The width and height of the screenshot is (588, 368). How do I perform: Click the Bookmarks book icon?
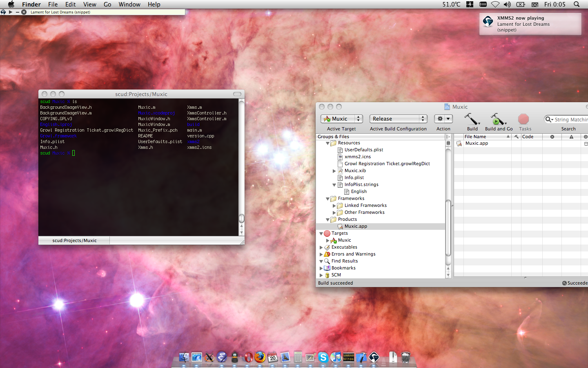(x=327, y=268)
